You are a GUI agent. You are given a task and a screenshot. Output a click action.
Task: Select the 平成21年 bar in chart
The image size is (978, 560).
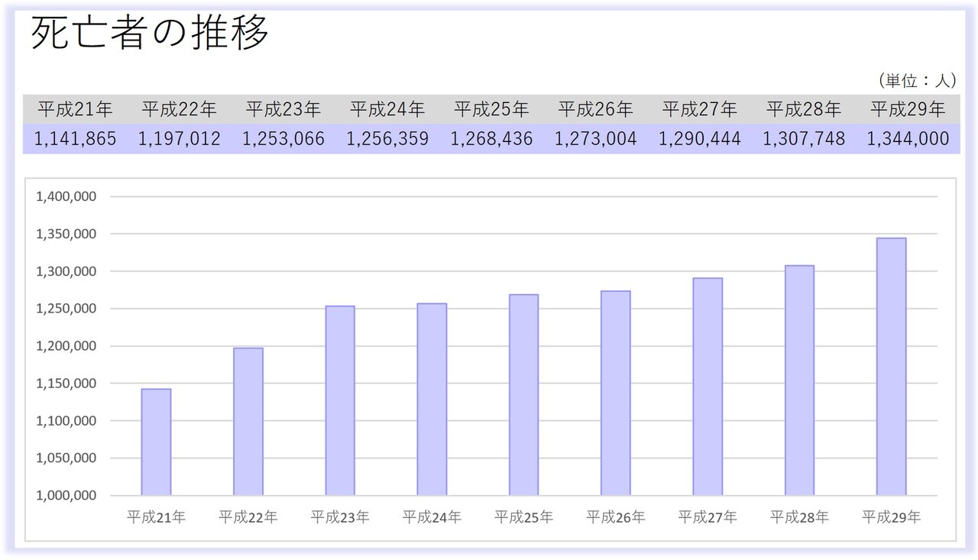(x=156, y=442)
